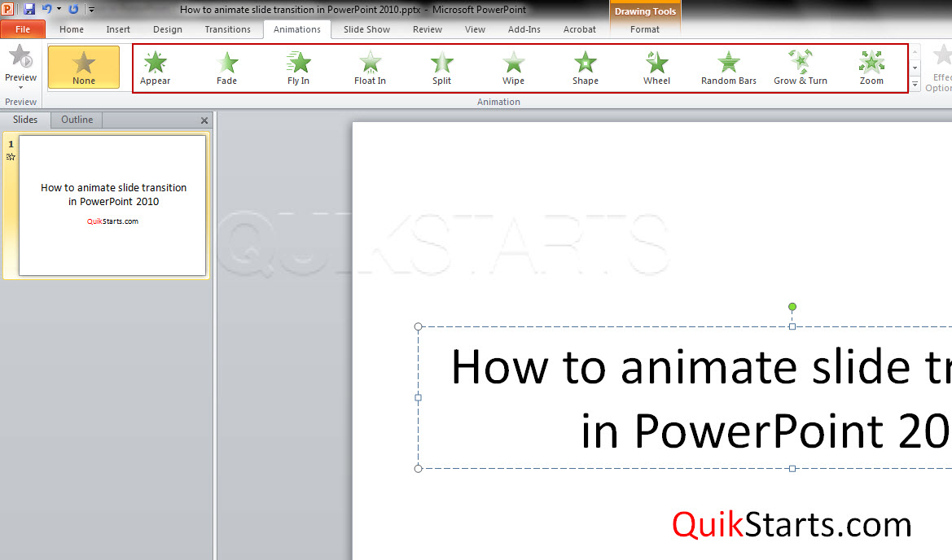The width and height of the screenshot is (952, 560).
Task: Apply the Appear animation effect
Action: click(x=155, y=68)
